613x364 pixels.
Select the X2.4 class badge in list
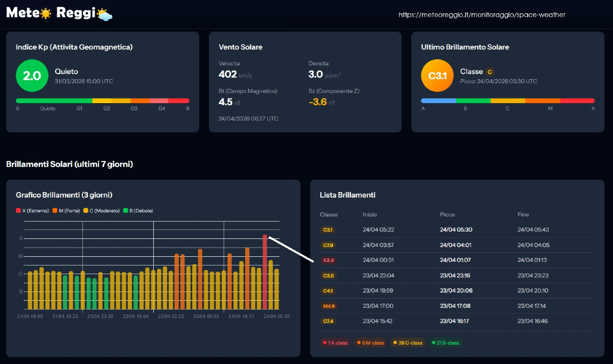(327, 260)
